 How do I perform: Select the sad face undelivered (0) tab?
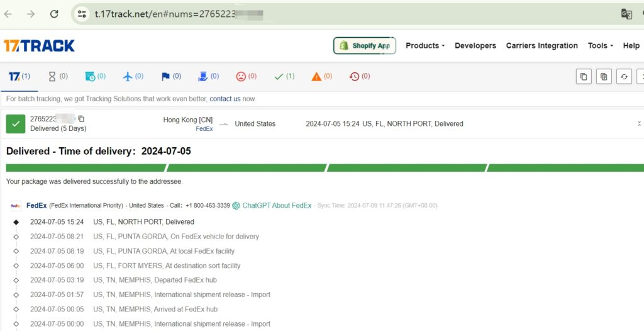coord(247,77)
